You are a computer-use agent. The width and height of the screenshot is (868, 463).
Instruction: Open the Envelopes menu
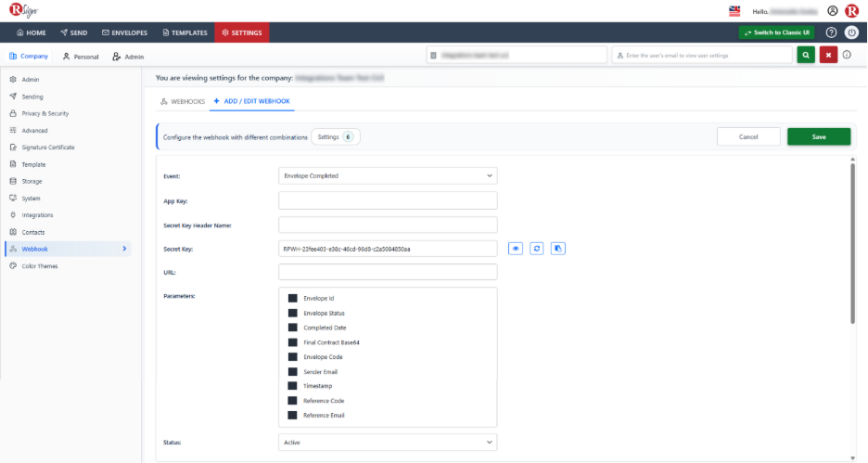tap(124, 32)
